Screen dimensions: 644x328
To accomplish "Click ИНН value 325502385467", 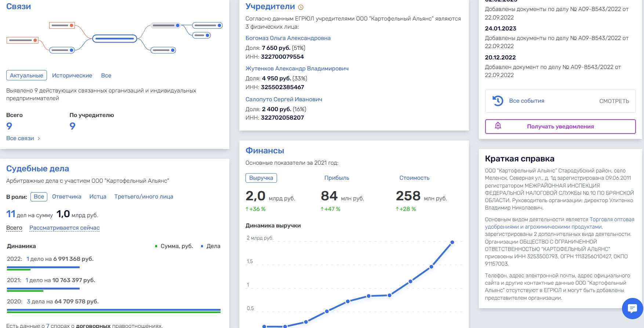I will 282,87.
